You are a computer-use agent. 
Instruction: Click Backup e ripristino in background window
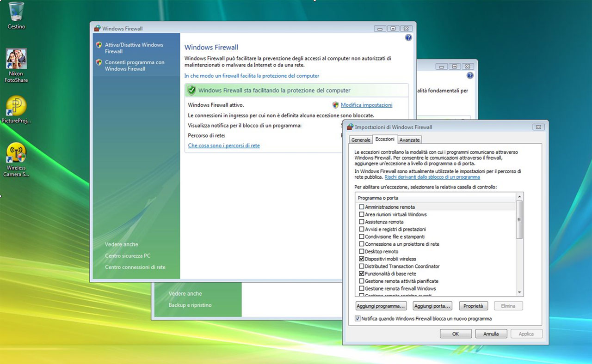[190, 305]
